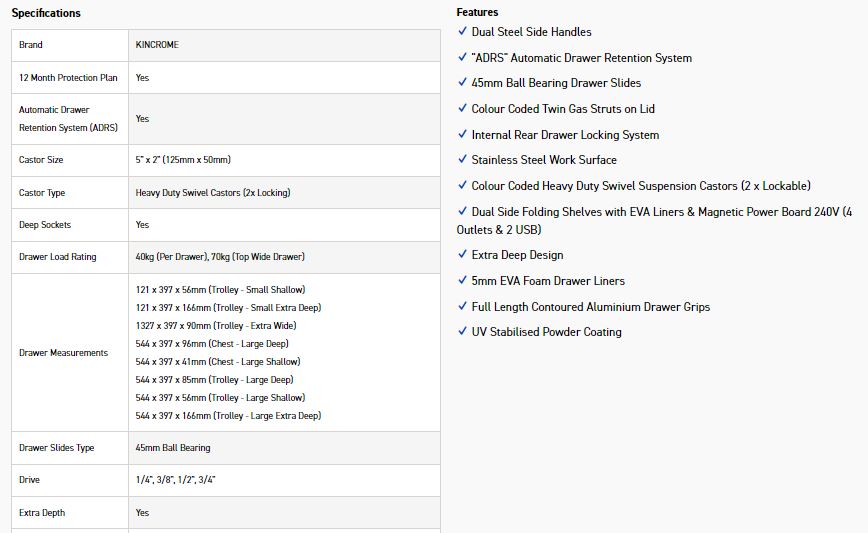Click the Specifications heading

pyautogui.click(x=46, y=13)
